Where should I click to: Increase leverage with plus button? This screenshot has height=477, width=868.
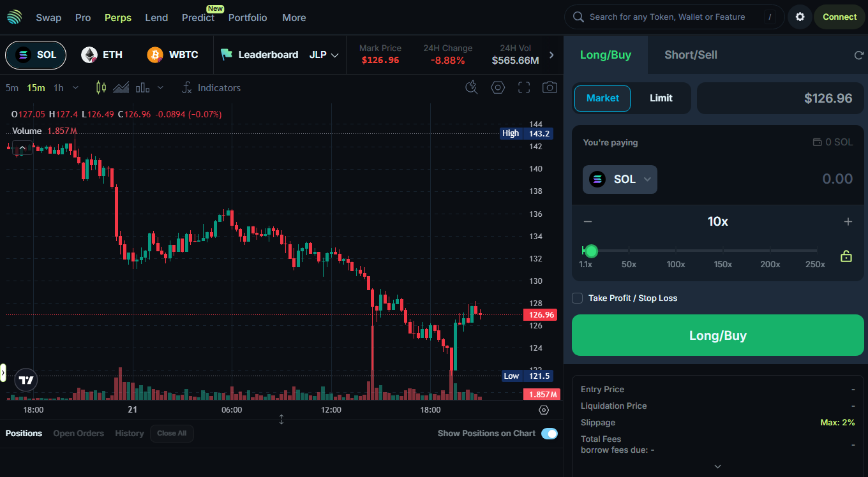848,222
